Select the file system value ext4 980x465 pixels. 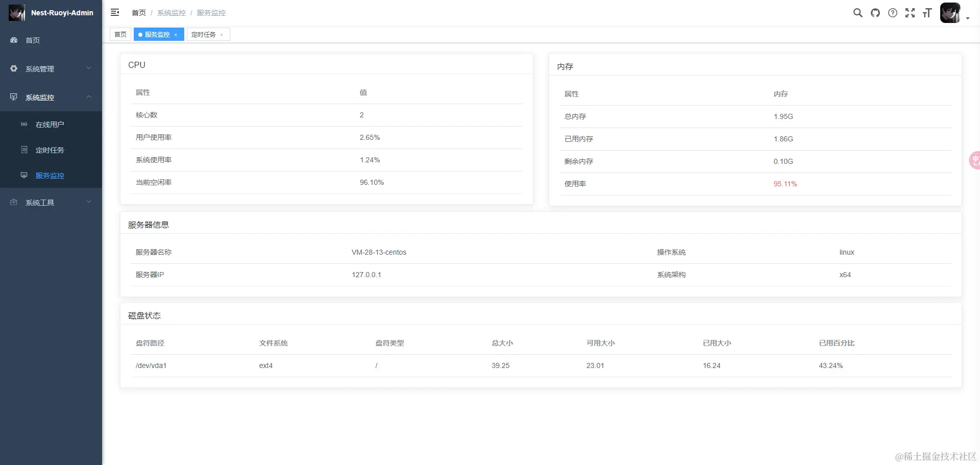(x=266, y=365)
